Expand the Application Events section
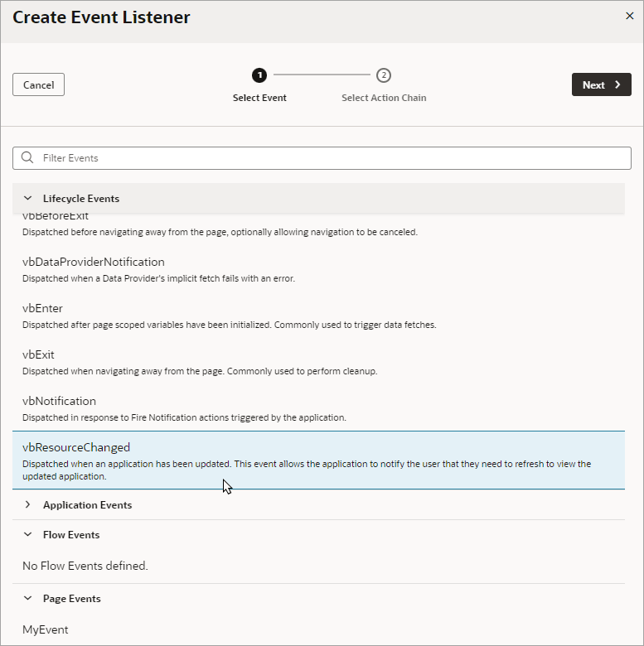The image size is (644, 646). [27, 504]
